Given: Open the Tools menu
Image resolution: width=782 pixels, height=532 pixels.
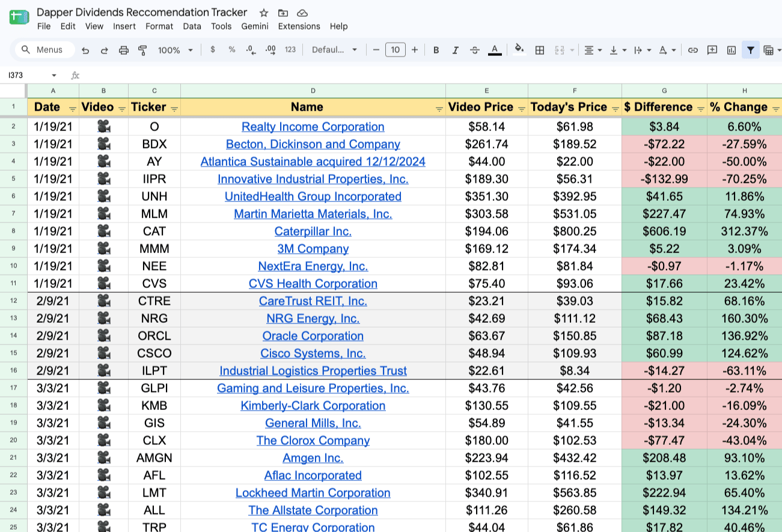Looking at the screenshot, I should (221, 26).
